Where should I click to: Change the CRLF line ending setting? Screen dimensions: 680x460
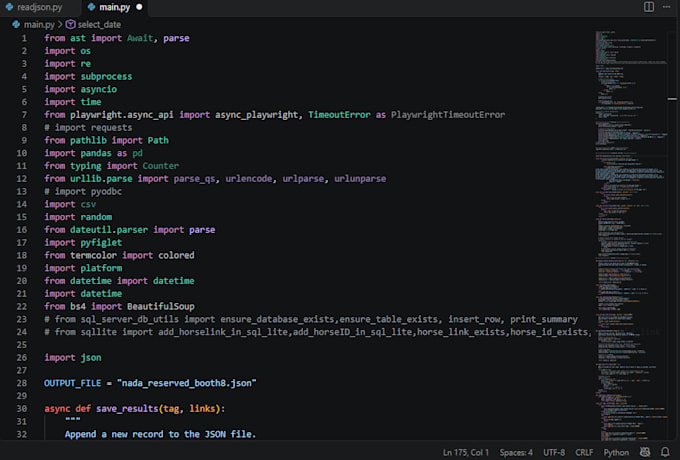[x=584, y=453]
